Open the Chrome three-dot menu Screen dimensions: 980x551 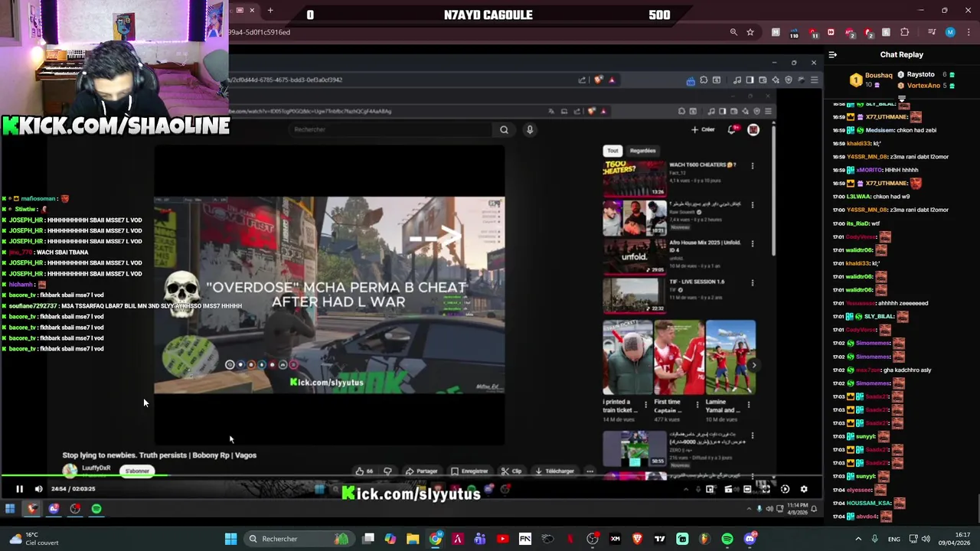pyautogui.click(x=967, y=32)
